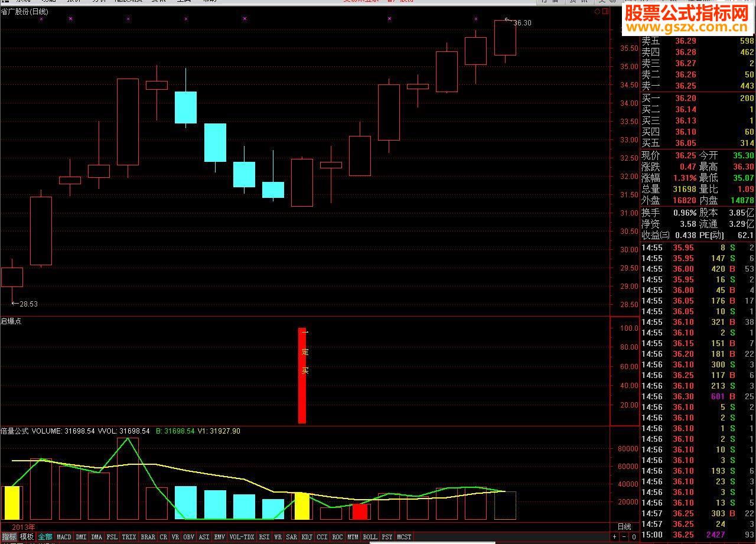Select the 买五 bid row at 36.05
The height and width of the screenshot is (544, 756).
click(x=698, y=143)
